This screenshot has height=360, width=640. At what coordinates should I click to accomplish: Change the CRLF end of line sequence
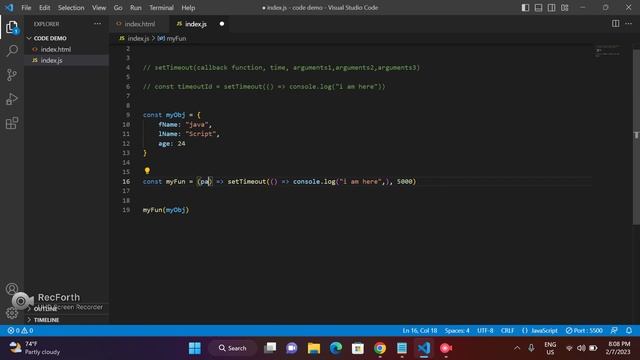(507, 331)
